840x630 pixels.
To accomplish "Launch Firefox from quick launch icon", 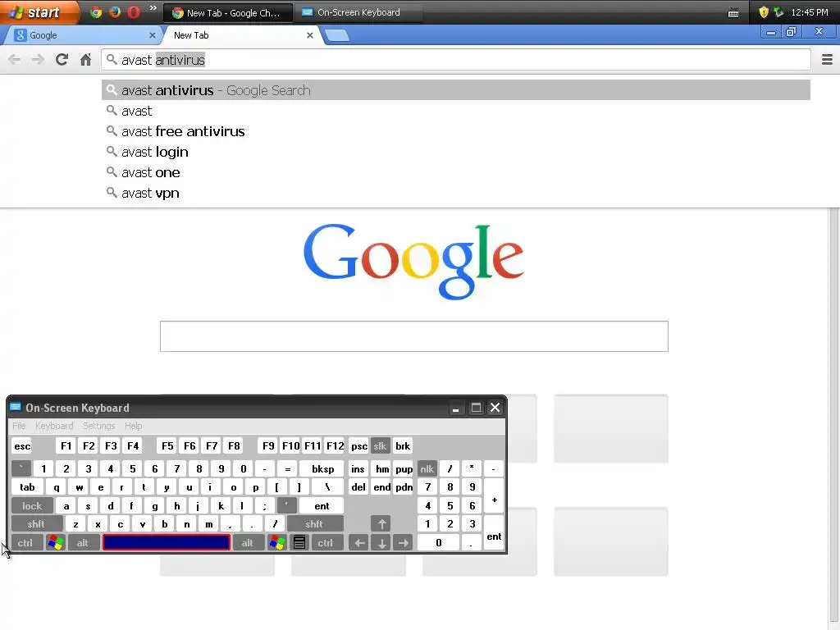I will (115, 12).
